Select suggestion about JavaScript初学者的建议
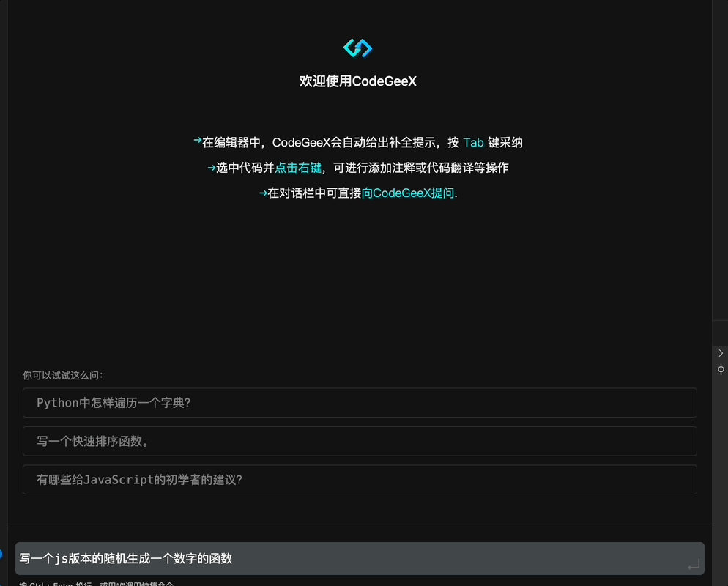Viewport: 728px width, 586px height. coord(360,480)
